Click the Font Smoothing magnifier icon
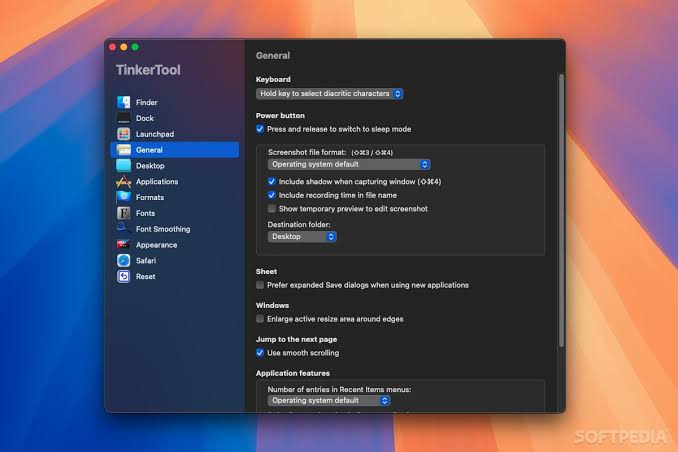Image resolution: width=678 pixels, height=452 pixels. tap(124, 229)
